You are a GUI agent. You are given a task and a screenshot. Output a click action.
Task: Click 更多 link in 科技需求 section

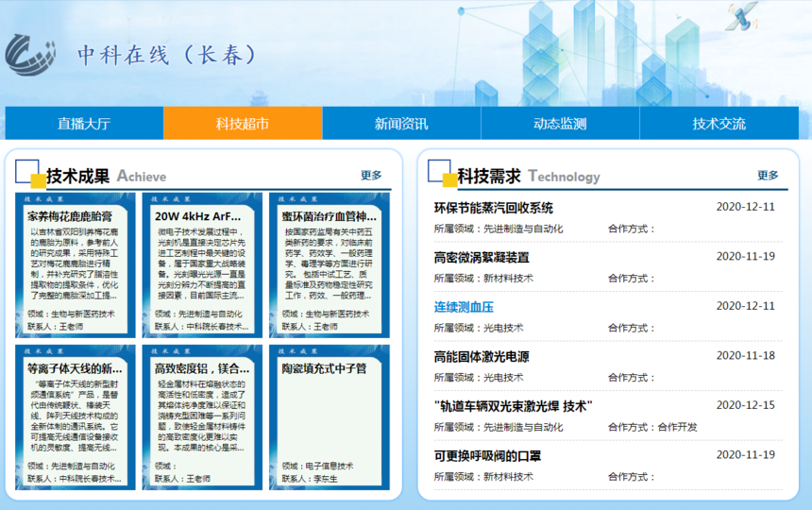click(768, 175)
